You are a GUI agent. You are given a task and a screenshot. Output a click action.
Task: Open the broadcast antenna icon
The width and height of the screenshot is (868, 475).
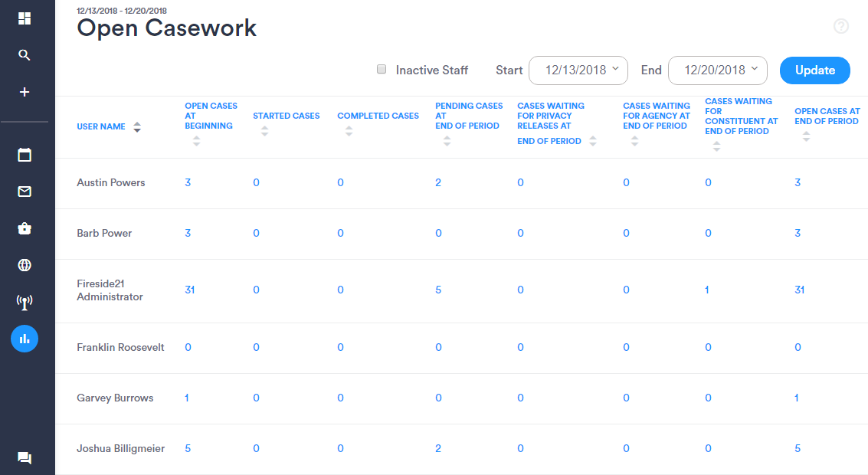point(25,302)
